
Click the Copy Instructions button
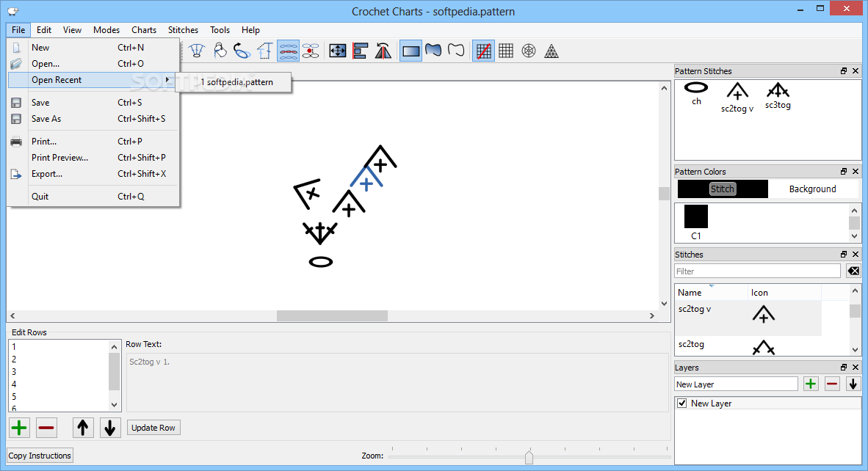pos(40,456)
